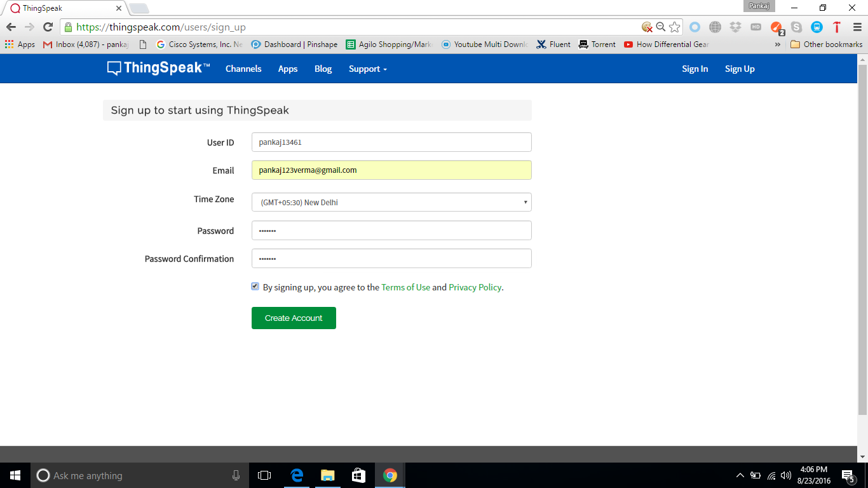Click the blue circle extension icon
The width and height of the screenshot is (868, 488).
[x=695, y=27]
